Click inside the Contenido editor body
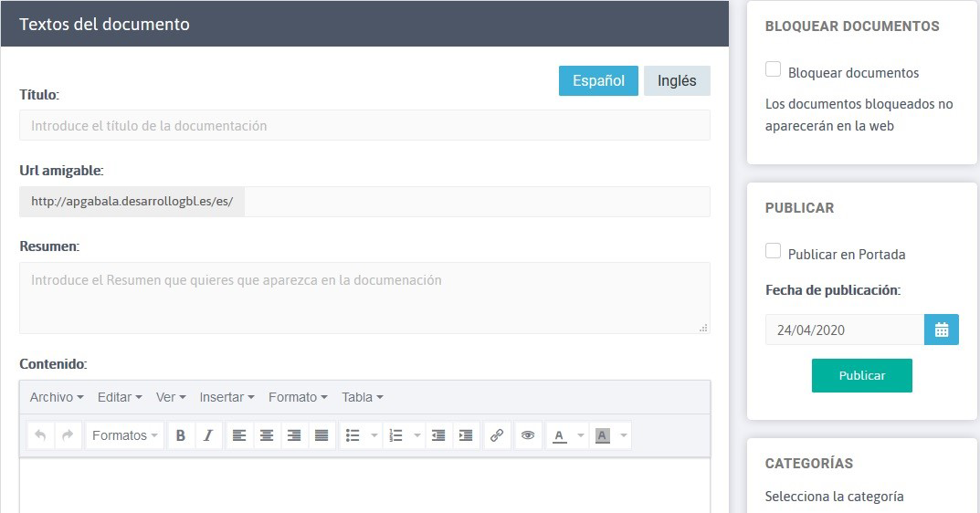The height and width of the screenshot is (513, 980). point(364,486)
